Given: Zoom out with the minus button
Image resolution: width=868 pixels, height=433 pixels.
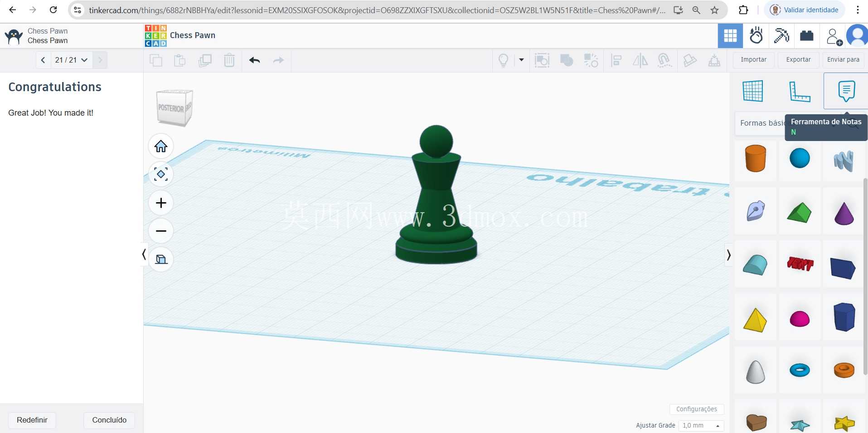Looking at the screenshot, I should 161,231.
